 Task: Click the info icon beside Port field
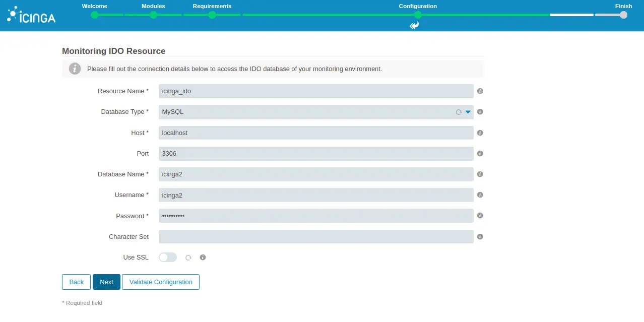480,154
